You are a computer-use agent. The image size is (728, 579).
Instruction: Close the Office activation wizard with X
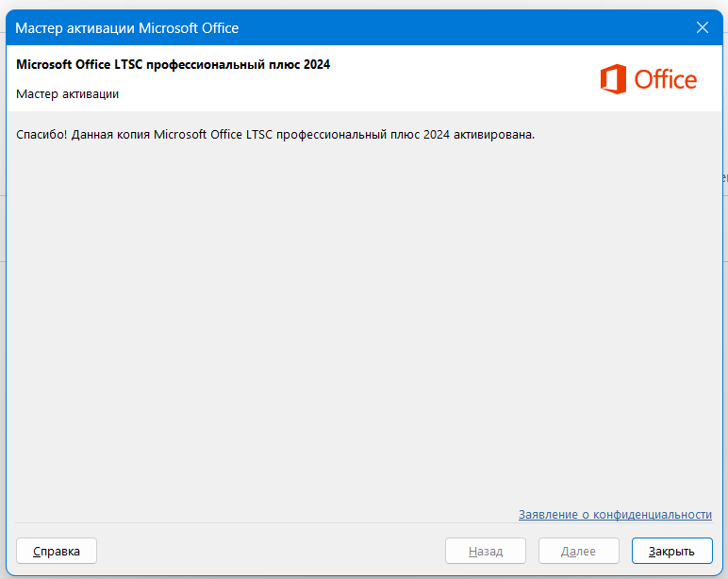703,28
